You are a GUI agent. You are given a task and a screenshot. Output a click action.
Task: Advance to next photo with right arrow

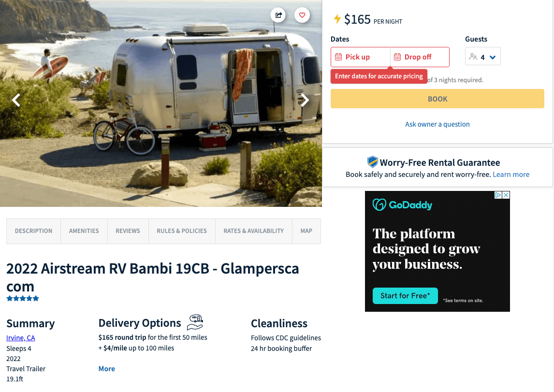305,100
